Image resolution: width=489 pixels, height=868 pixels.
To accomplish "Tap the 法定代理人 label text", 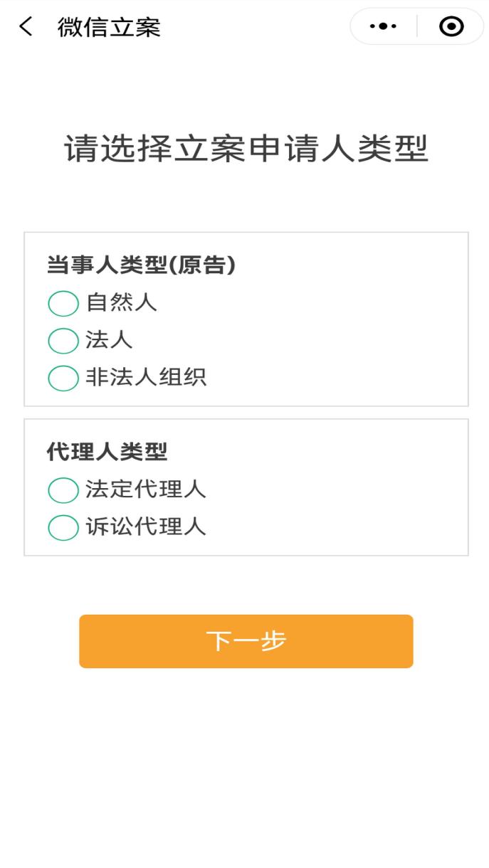I will coord(146,489).
